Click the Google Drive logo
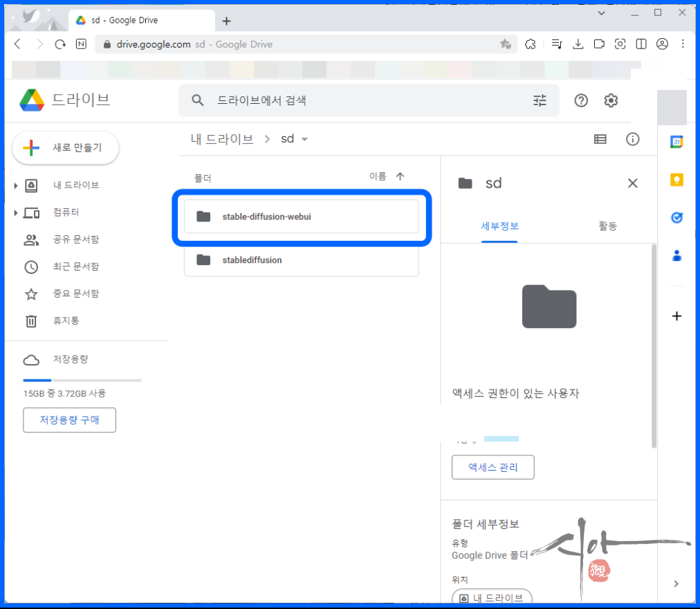 pos(32,100)
